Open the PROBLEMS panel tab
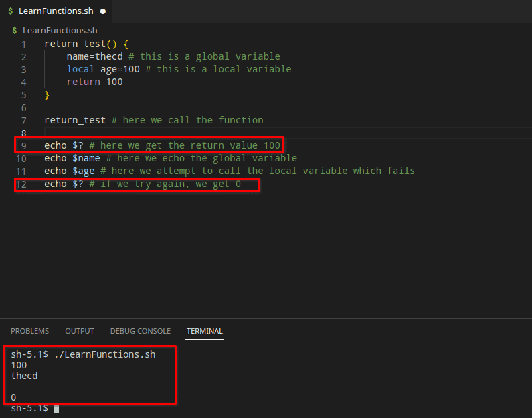532x418 pixels. (x=30, y=331)
